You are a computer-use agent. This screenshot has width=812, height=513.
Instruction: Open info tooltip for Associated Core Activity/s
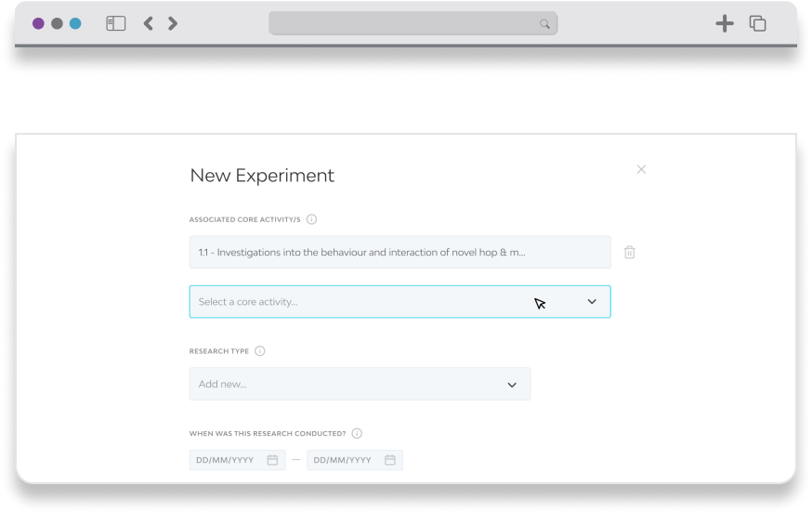311,219
